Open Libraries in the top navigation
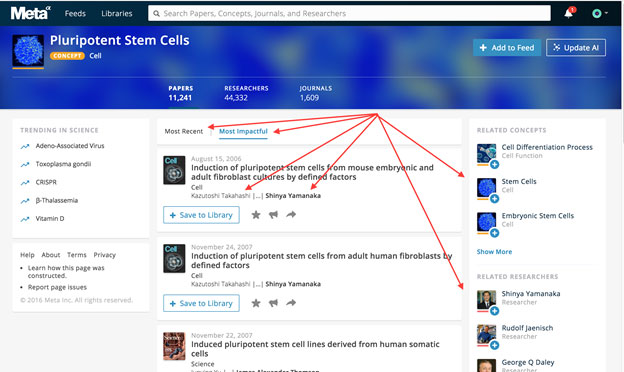 coord(117,14)
